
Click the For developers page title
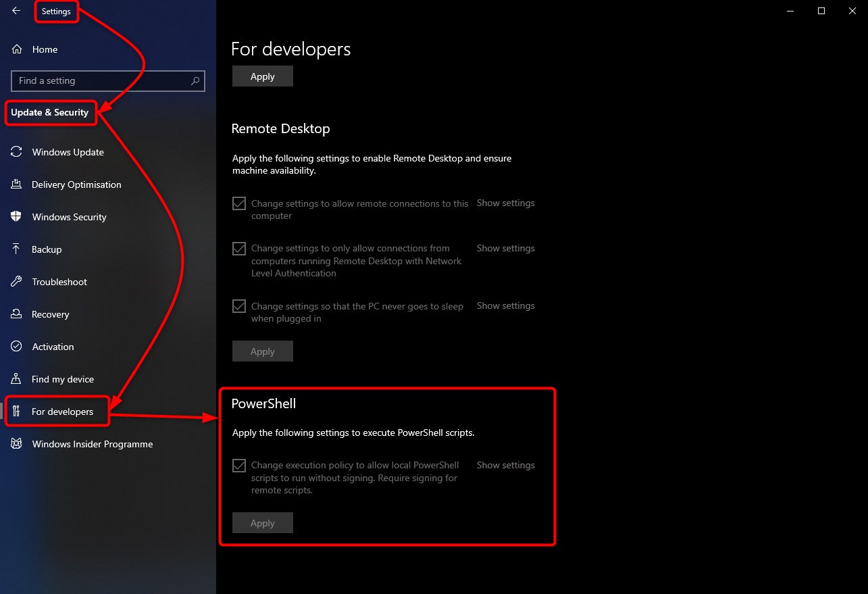tap(291, 49)
